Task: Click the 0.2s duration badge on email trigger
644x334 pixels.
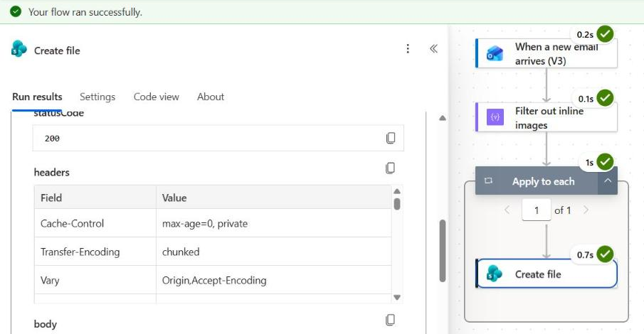Action: coord(585,35)
